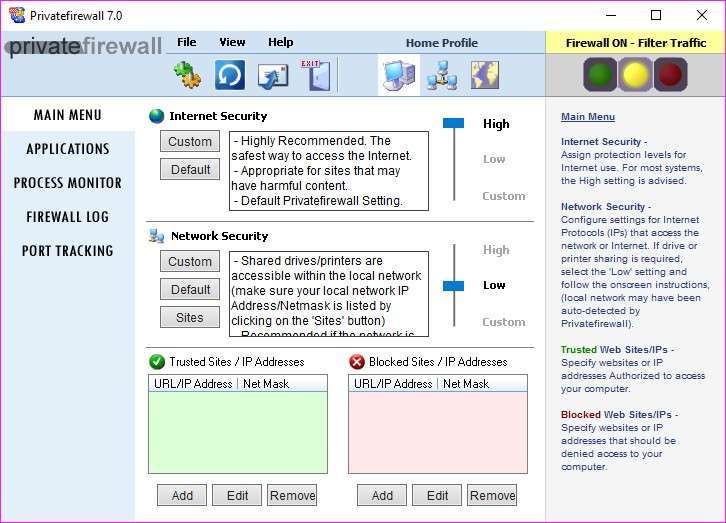The width and height of the screenshot is (726, 523).
Task: Click the yellow filter traffic light
Action: [x=635, y=75]
